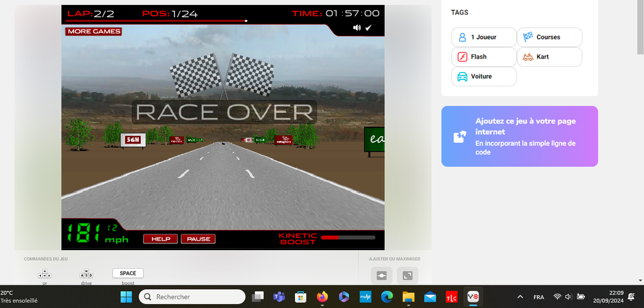
Task: Open the FRA language input selector
Action: click(539, 297)
